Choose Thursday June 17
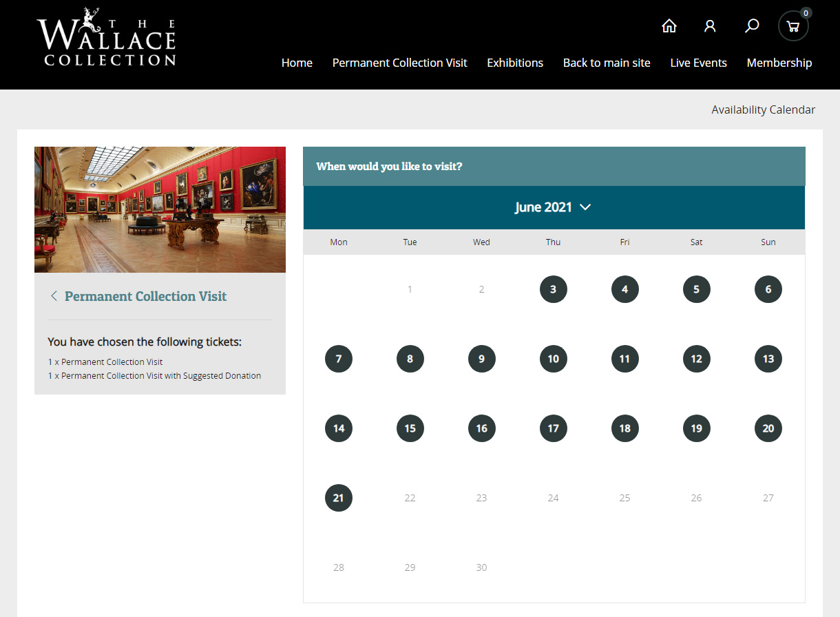The image size is (840, 617). pyautogui.click(x=554, y=428)
